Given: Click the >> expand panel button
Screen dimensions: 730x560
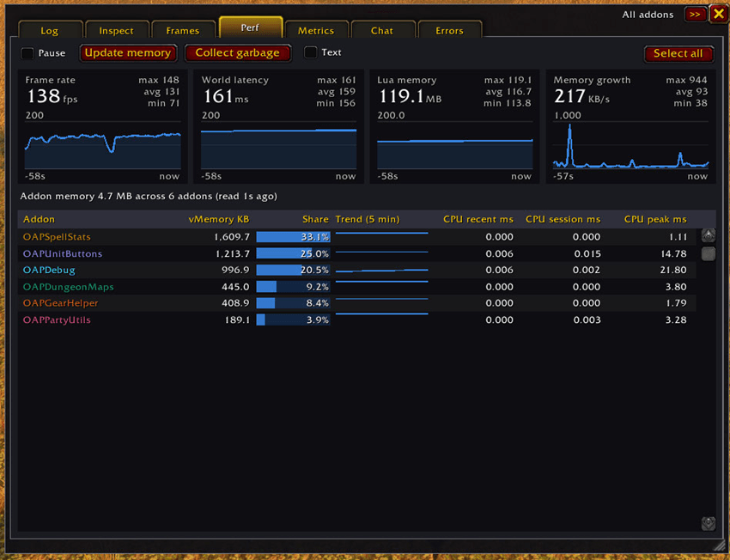Looking at the screenshot, I should [x=695, y=15].
